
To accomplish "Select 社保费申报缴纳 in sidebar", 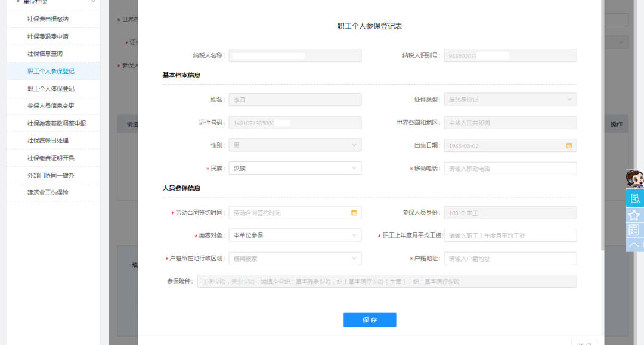I will (x=48, y=19).
